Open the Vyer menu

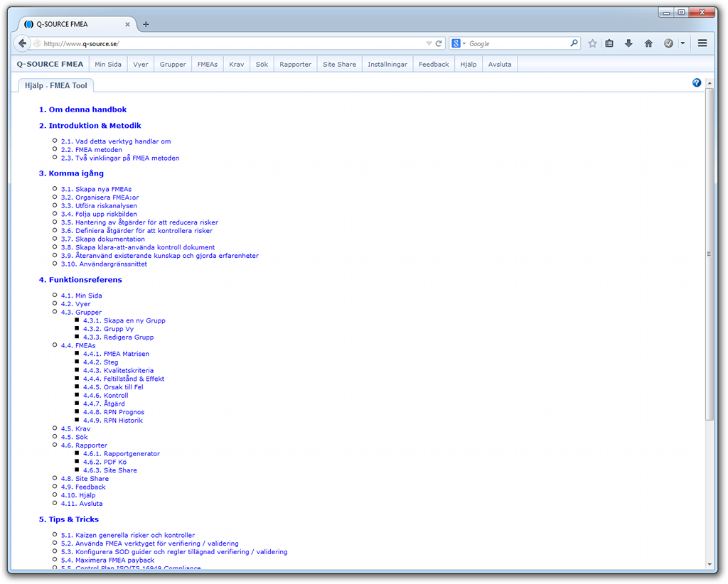[x=140, y=64]
